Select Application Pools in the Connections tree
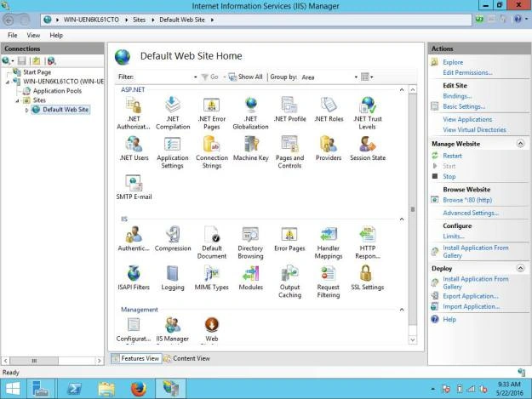532x399 pixels. [57, 91]
